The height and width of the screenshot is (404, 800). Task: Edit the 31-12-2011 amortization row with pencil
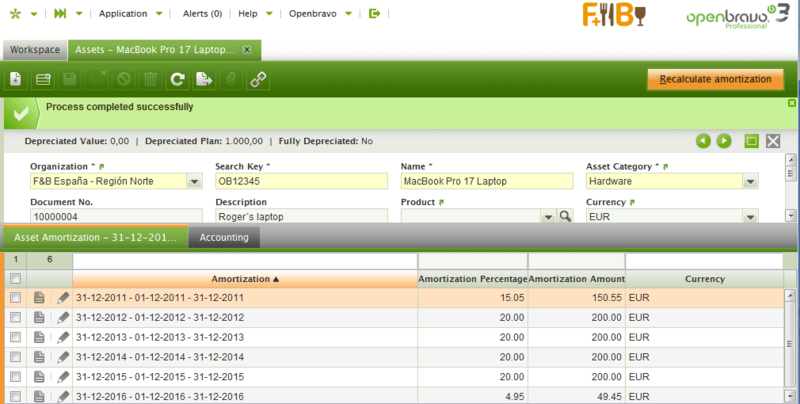63,298
